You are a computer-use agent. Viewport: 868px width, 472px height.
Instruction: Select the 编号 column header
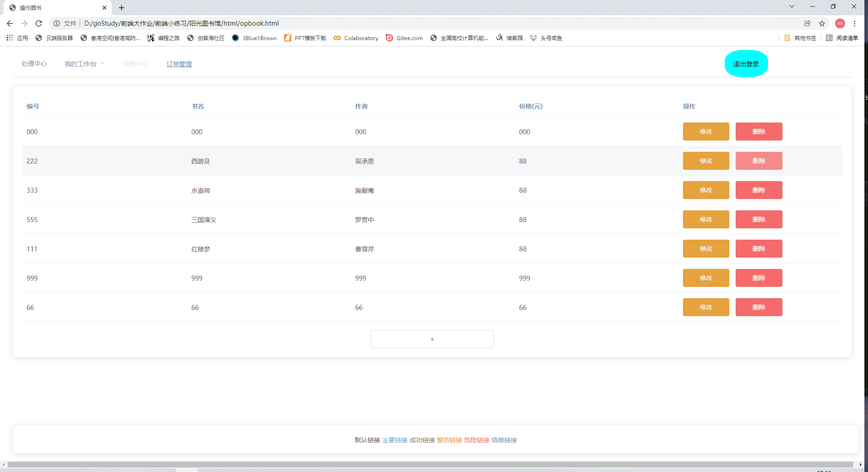point(33,106)
